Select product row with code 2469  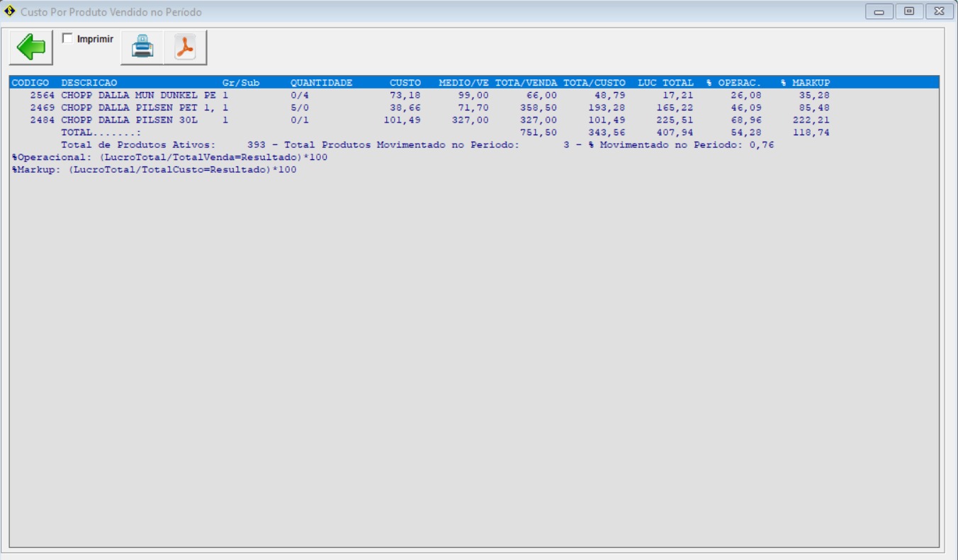point(138,108)
